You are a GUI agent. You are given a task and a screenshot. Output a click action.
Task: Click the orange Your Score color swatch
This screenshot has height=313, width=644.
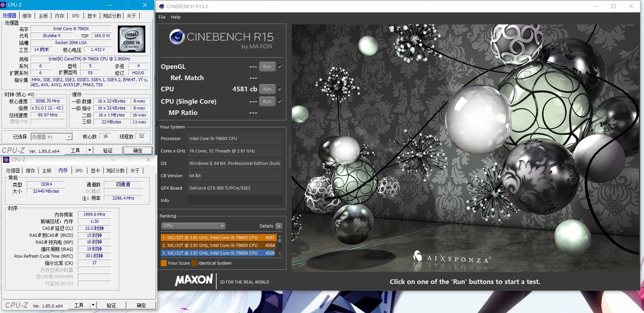(164, 263)
